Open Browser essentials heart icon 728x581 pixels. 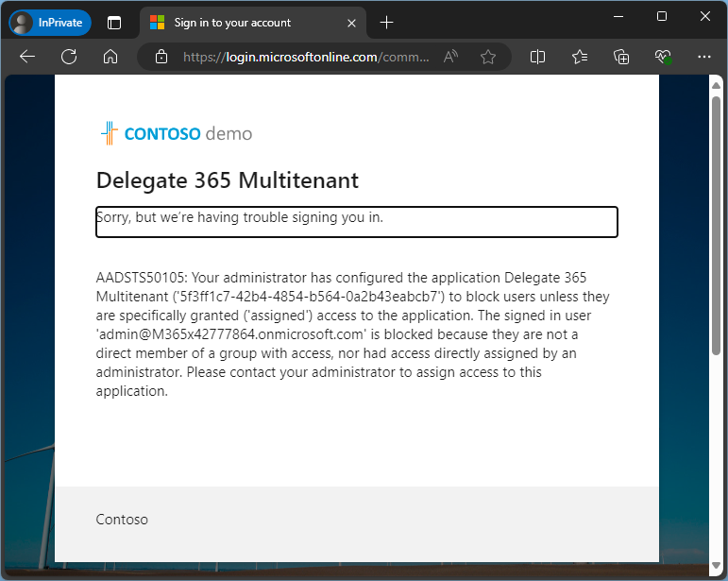tap(663, 57)
